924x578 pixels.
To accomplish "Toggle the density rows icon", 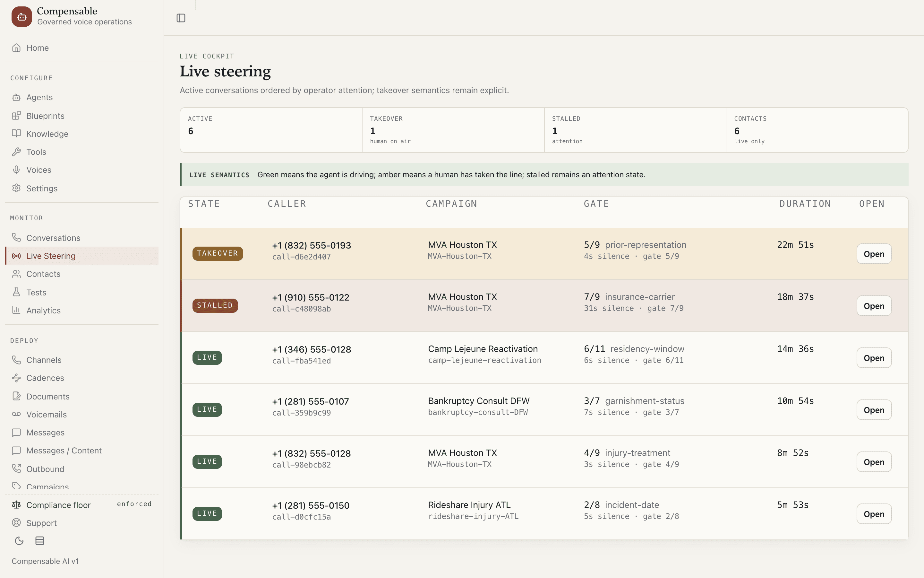I will (x=40, y=541).
